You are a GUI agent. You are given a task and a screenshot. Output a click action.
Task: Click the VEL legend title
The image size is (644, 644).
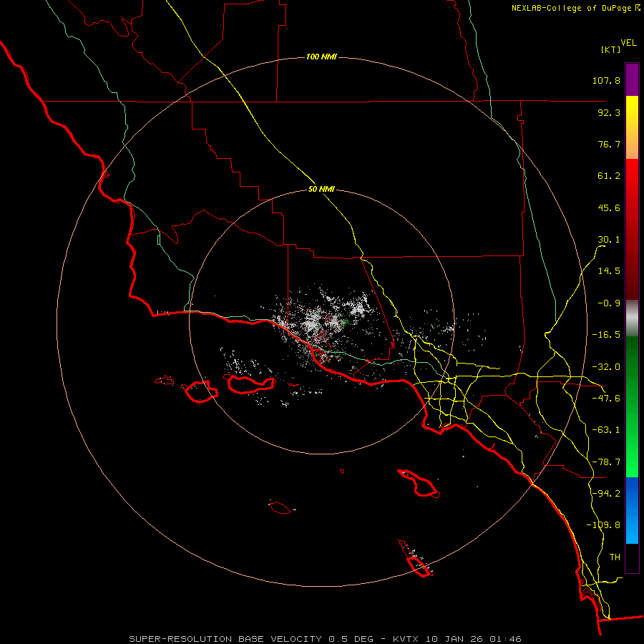click(628, 43)
